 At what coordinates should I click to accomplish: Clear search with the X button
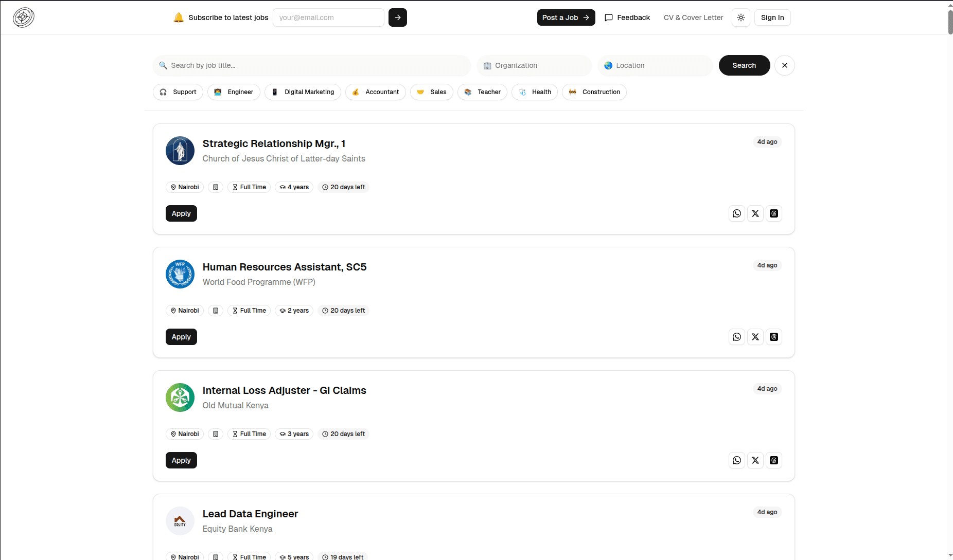click(785, 65)
